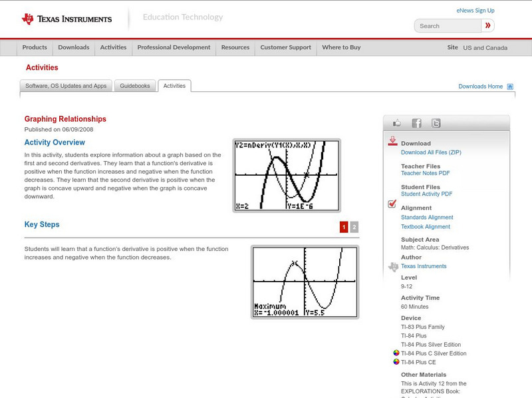532x398 pixels.
Task: Click the '60 Minutes' activity time
Action: [x=414, y=307]
